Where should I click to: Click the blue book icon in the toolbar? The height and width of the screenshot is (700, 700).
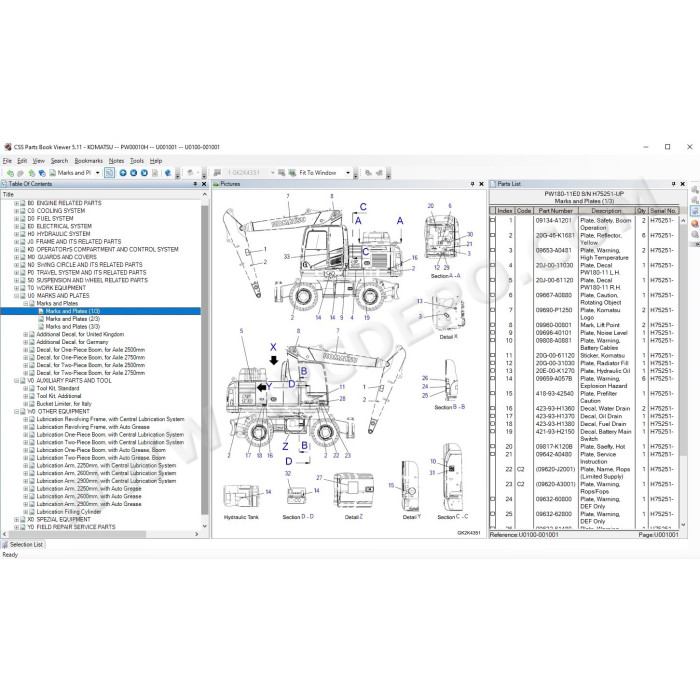167,173
